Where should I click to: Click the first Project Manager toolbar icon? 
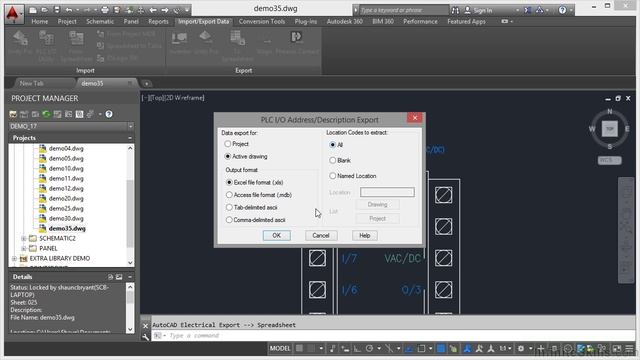13,114
